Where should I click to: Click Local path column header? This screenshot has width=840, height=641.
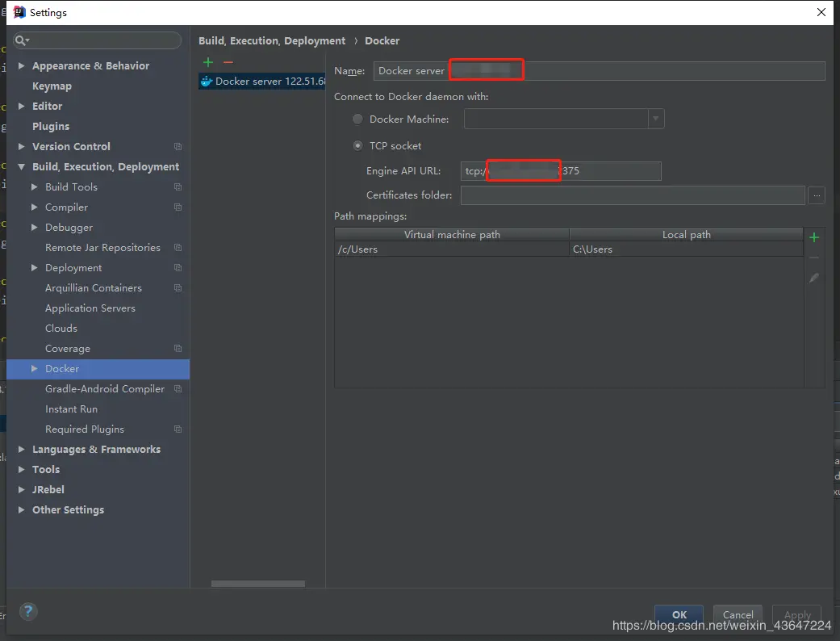686,235
